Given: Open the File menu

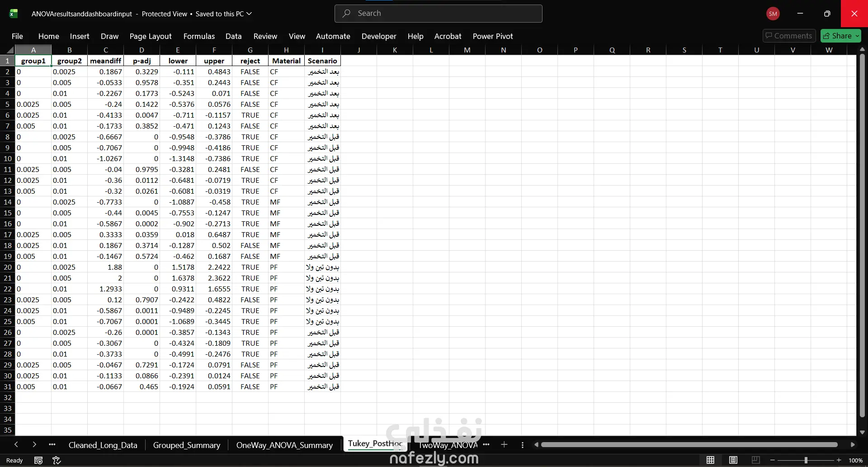Looking at the screenshot, I should click(x=17, y=36).
